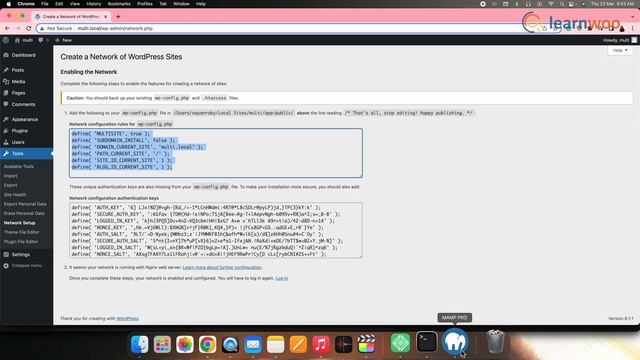
Task: Open Chrome's Window menu
Action: pos(181,4)
